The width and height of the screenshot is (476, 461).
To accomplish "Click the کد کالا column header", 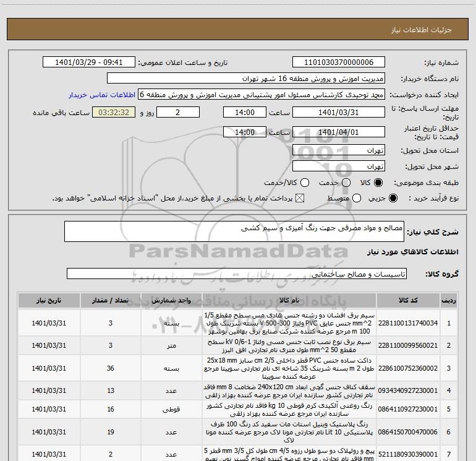I will pos(408,301).
